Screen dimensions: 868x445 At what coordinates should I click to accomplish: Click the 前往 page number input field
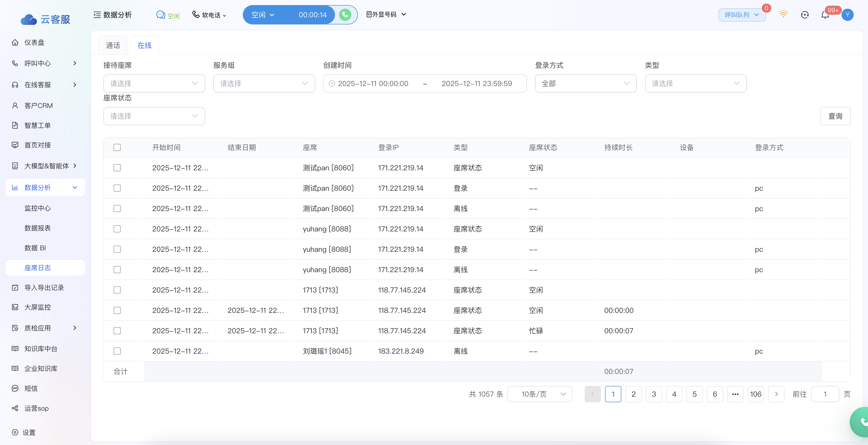pyautogui.click(x=824, y=394)
